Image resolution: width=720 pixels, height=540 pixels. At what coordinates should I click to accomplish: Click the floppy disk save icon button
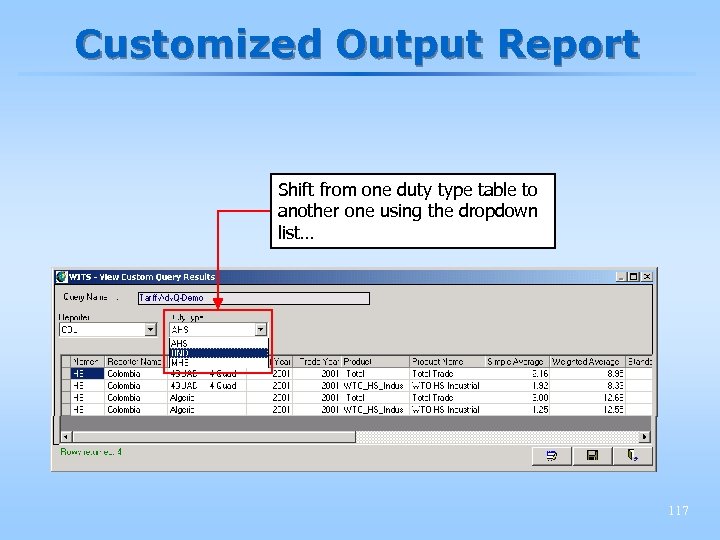pyautogui.click(x=592, y=456)
